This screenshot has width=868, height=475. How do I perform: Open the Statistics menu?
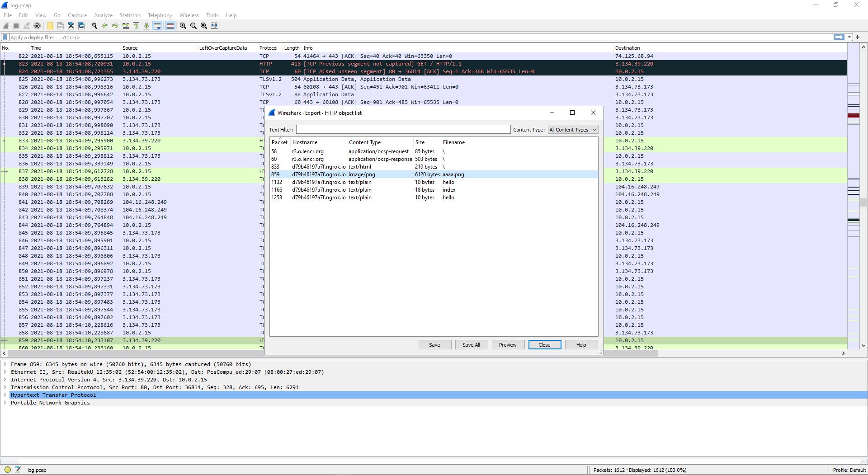[x=130, y=15]
